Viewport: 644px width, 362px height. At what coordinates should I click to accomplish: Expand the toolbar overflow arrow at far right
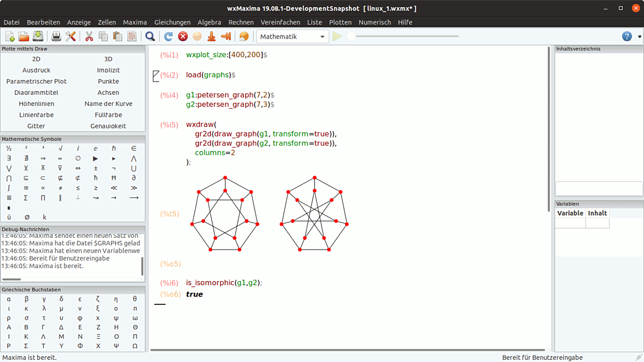pyautogui.click(x=639, y=37)
